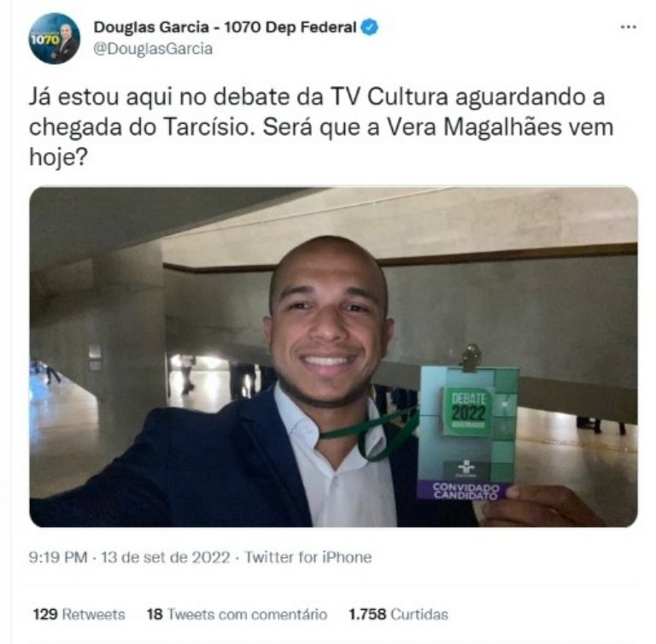The image size is (656, 644).
Task: View the 18 Tweets com comentário
Action: (x=237, y=614)
